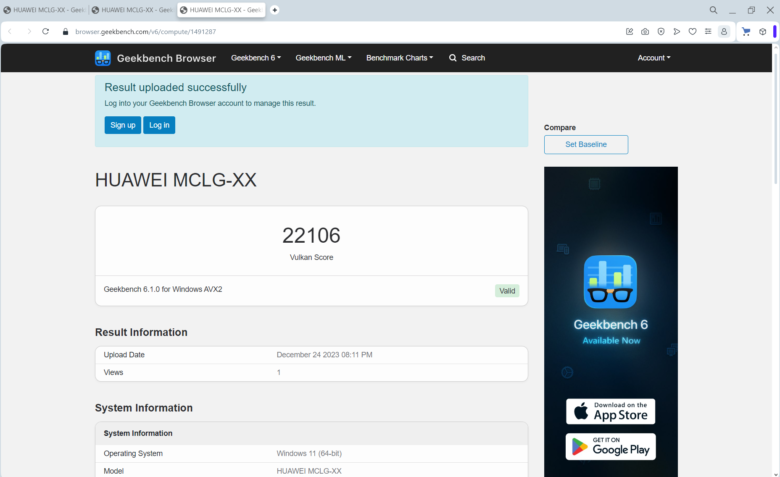Click the Geekbench Browser logo icon

point(103,58)
